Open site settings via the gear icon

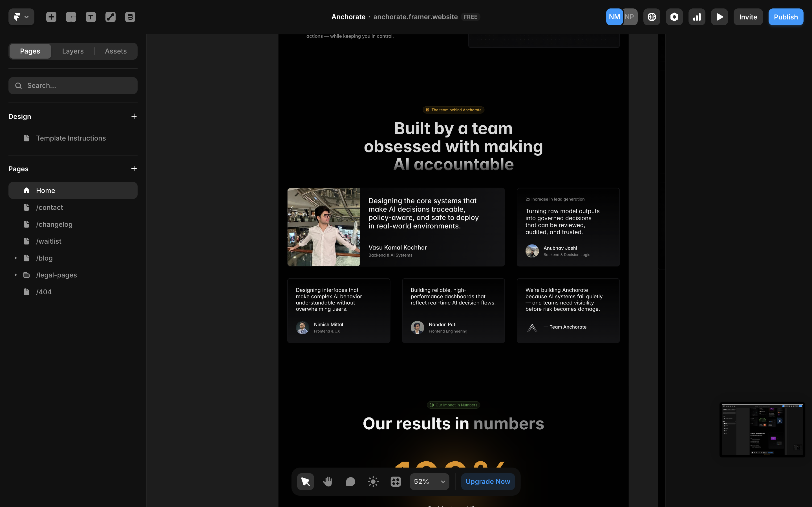coord(674,16)
